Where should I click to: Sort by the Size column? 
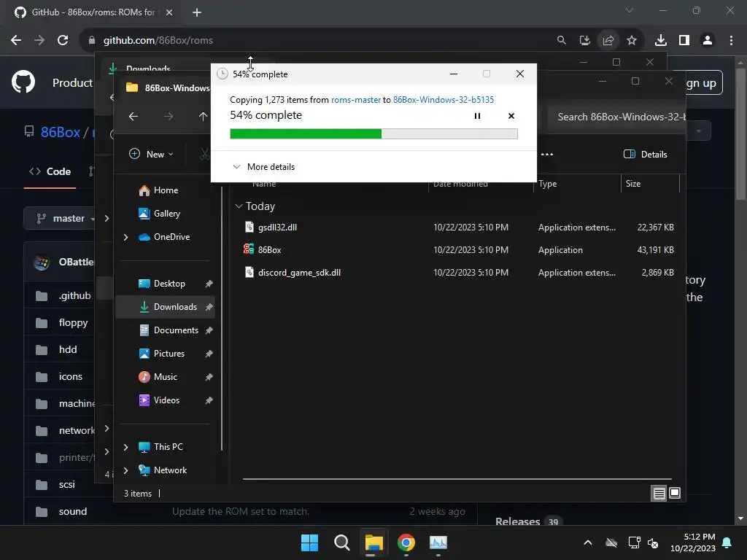633,184
